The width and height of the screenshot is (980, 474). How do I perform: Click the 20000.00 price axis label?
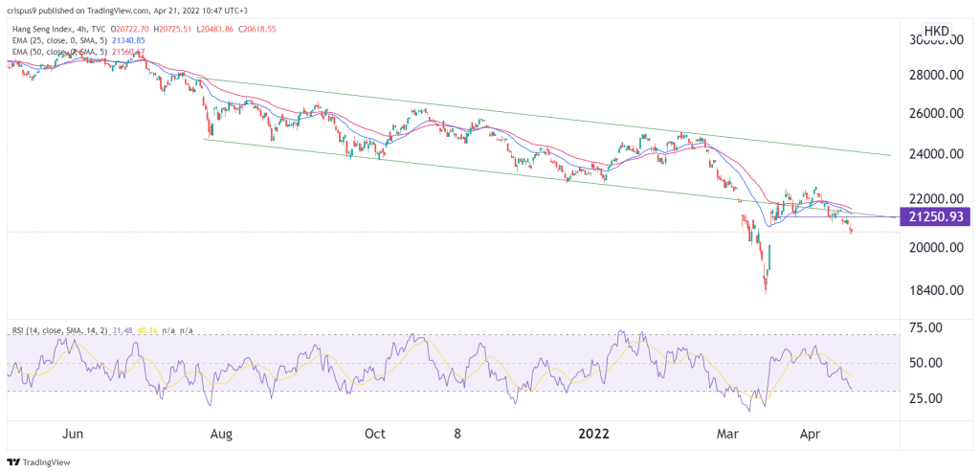click(x=935, y=247)
